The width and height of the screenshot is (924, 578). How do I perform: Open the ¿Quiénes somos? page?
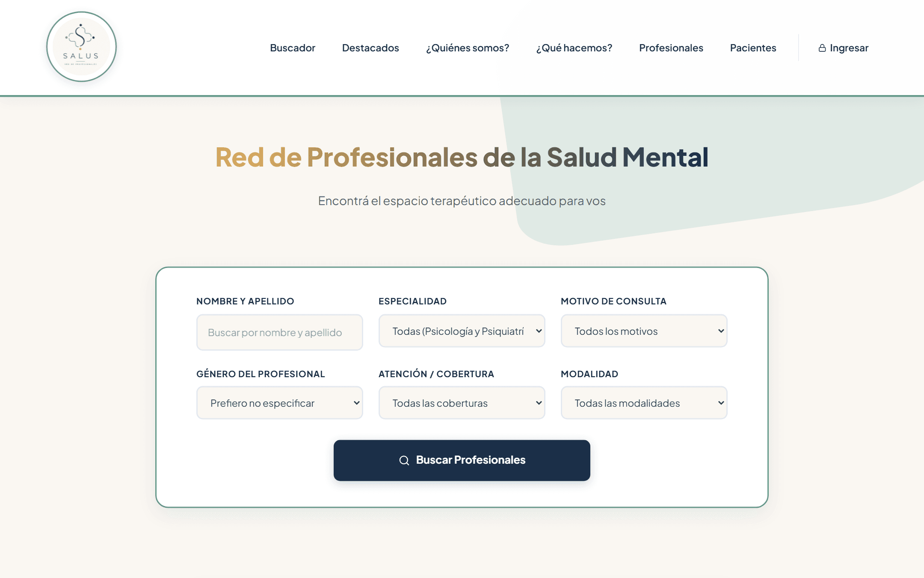click(x=468, y=48)
